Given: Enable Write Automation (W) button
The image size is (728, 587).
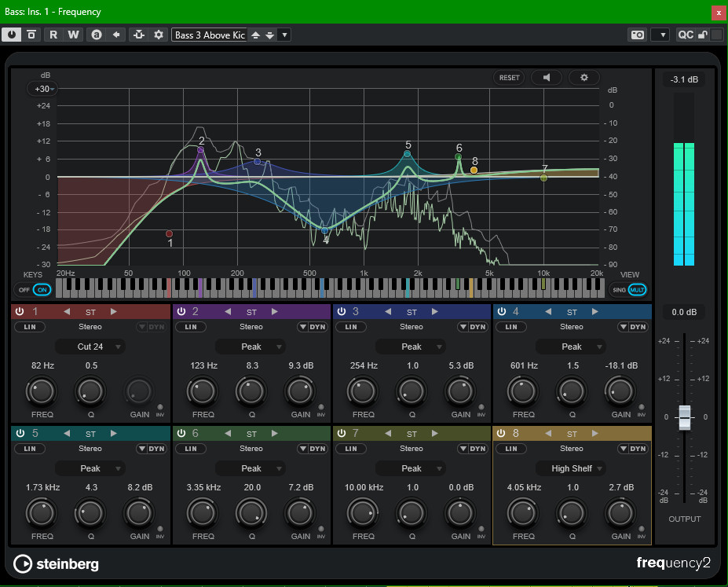Looking at the screenshot, I should point(73,35).
